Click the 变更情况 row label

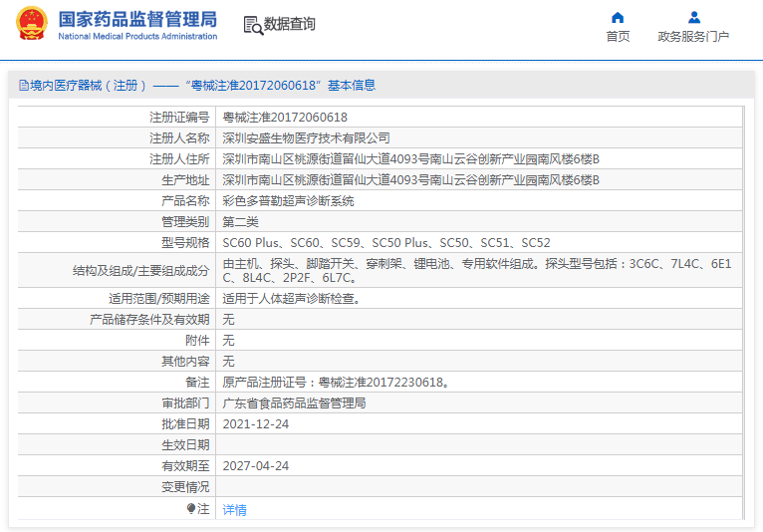click(x=185, y=487)
